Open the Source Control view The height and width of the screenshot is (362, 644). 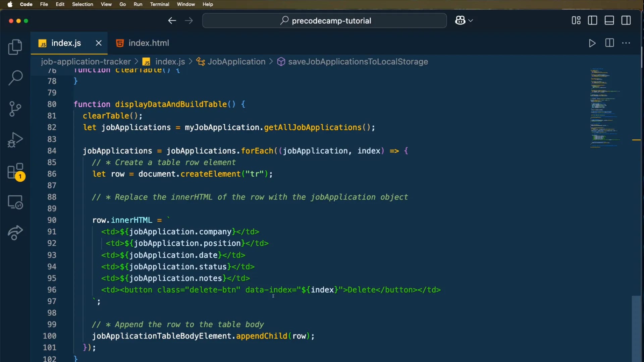[x=15, y=109]
